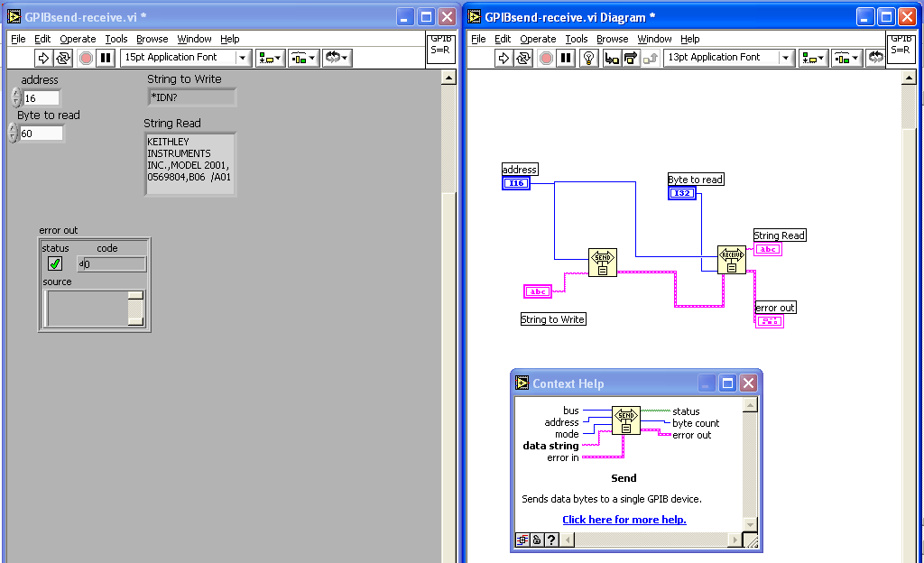Open Reorder dropdown in Diagram toolbar
924x563 pixels.
pos(875,58)
